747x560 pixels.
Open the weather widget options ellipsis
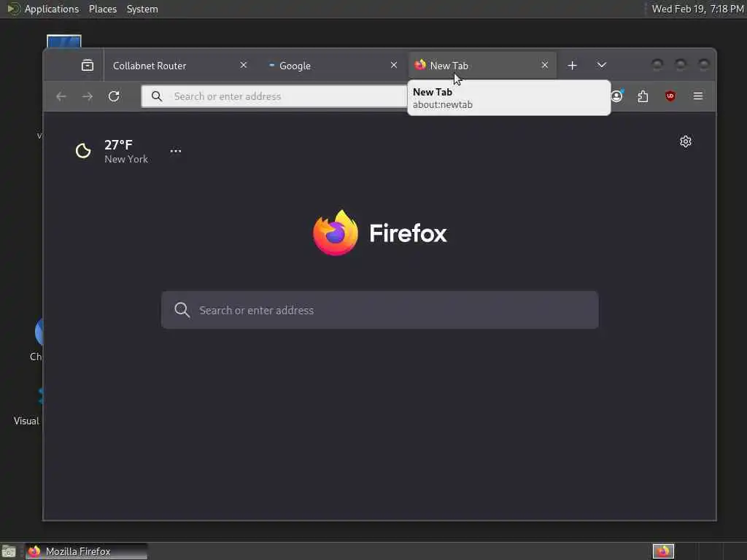tap(176, 151)
